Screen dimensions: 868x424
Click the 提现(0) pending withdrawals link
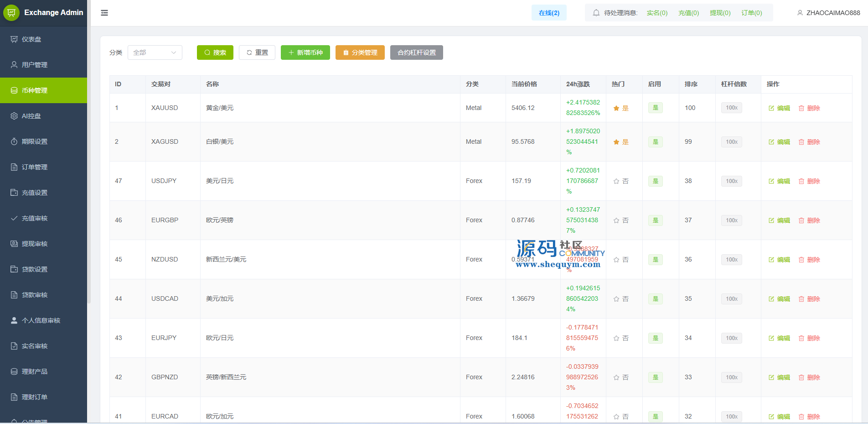(720, 13)
